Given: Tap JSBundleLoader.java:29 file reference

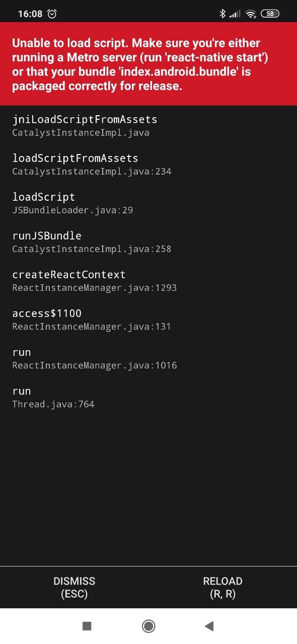Looking at the screenshot, I should point(72,210).
